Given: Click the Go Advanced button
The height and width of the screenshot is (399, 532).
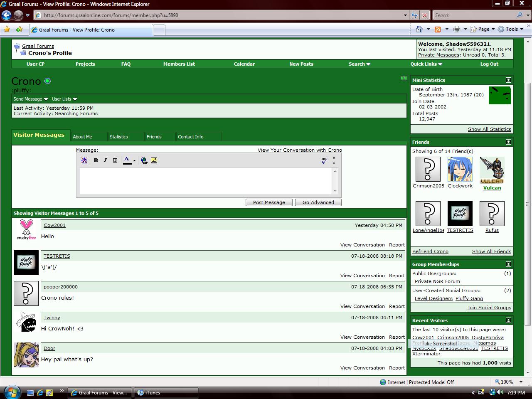Looking at the screenshot, I should click(x=318, y=202).
